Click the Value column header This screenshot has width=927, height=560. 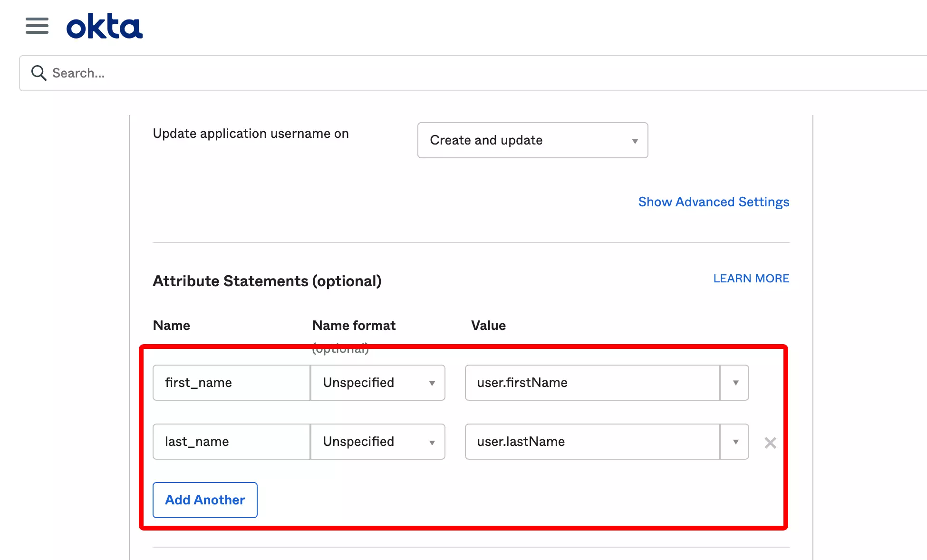click(x=488, y=326)
